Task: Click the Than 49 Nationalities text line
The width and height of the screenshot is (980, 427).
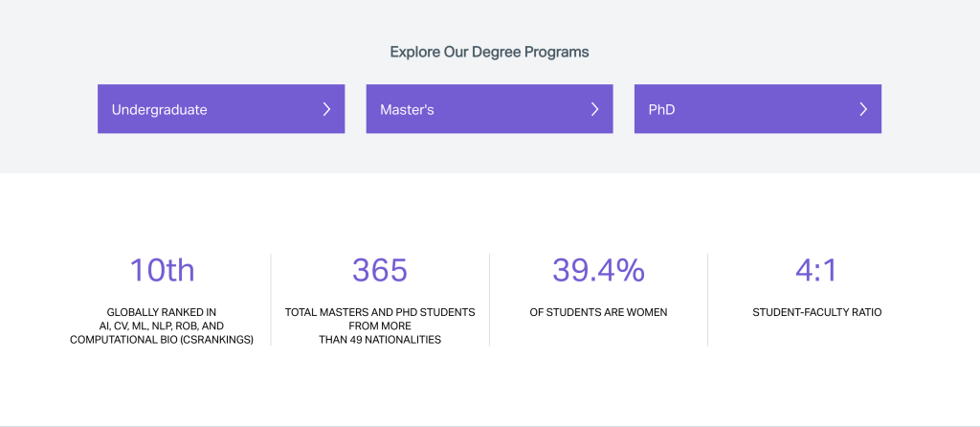Action: [380, 339]
